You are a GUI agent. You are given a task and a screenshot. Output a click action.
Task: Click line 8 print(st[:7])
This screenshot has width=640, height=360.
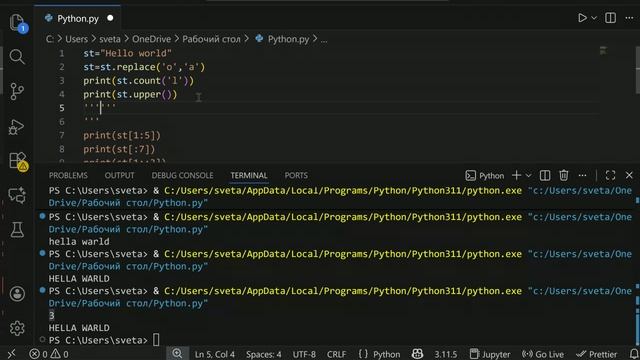click(x=119, y=149)
